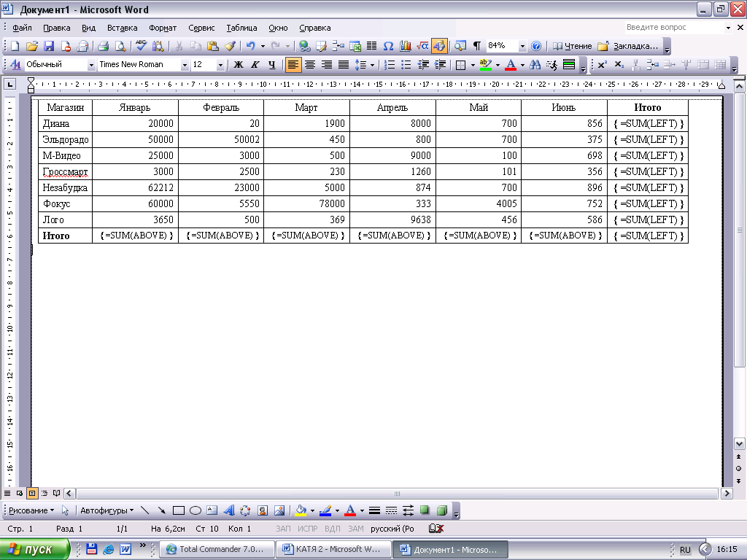The height and width of the screenshot is (560, 747).
Task: Open the Формат menu
Action: 163,28
